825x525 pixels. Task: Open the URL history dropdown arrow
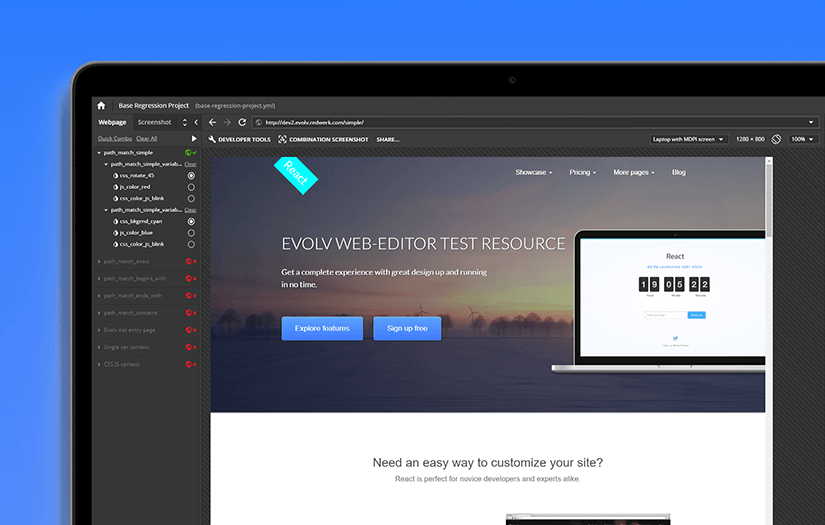coord(811,122)
